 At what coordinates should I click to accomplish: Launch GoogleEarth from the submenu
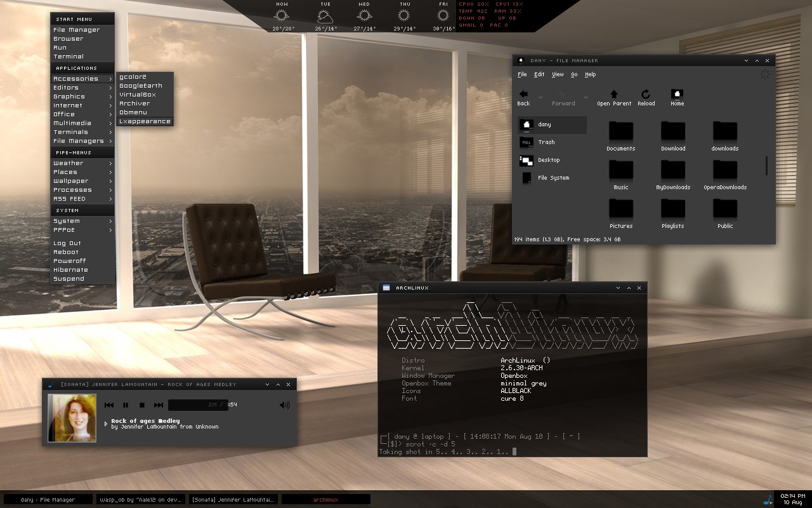coord(145,86)
